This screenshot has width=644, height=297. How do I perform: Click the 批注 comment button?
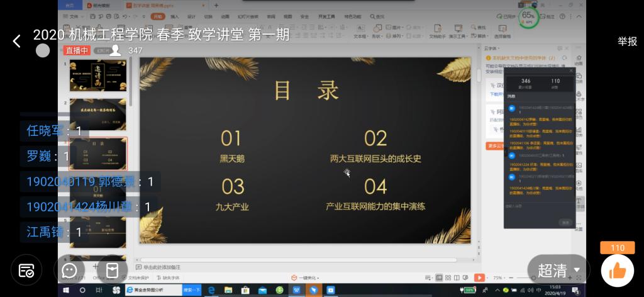click(x=548, y=16)
